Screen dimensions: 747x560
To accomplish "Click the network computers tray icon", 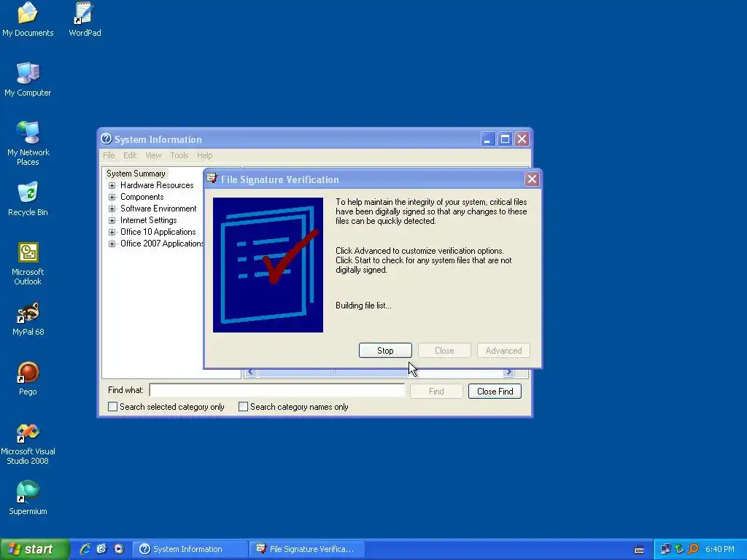I will coord(665,549).
